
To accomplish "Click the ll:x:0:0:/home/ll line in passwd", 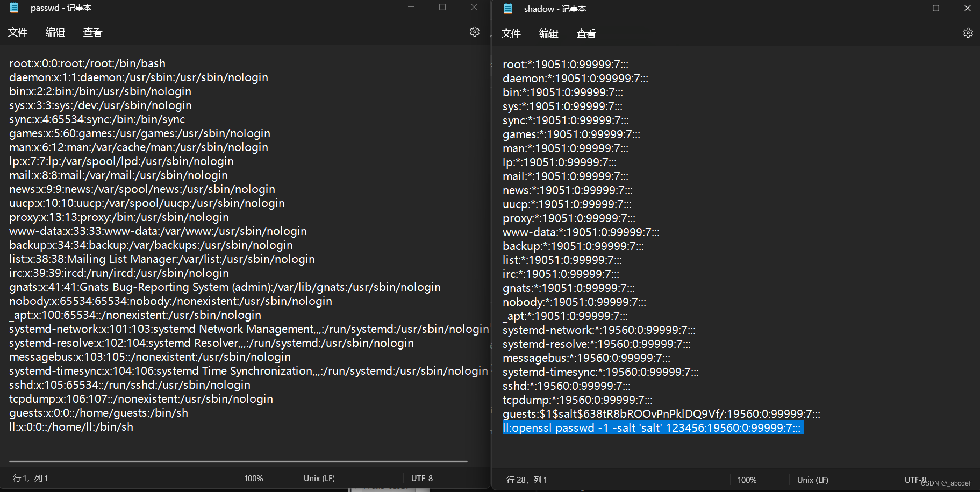I will [x=71, y=427].
